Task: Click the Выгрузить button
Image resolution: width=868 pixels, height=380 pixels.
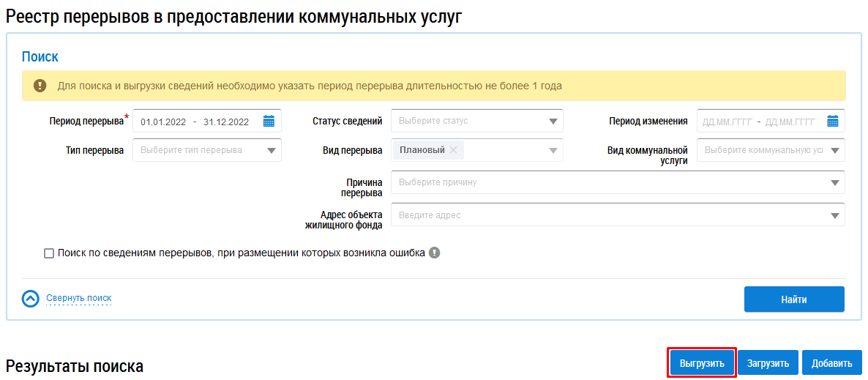Action: tap(701, 363)
